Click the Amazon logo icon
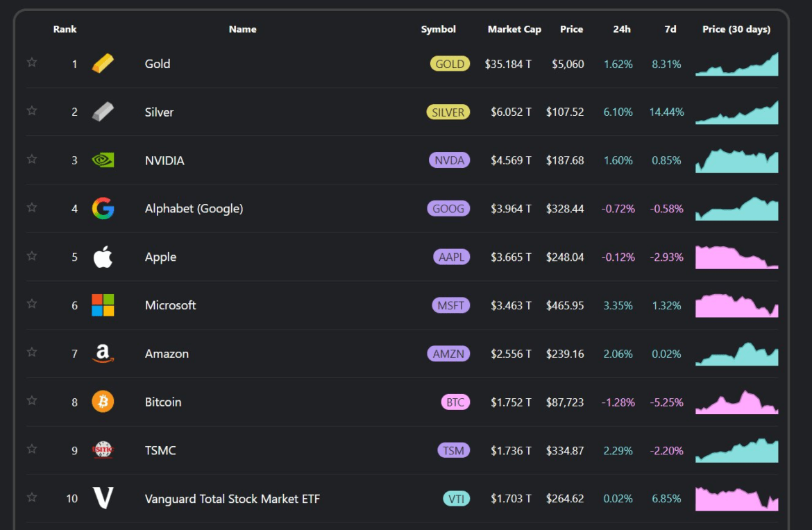 point(103,354)
